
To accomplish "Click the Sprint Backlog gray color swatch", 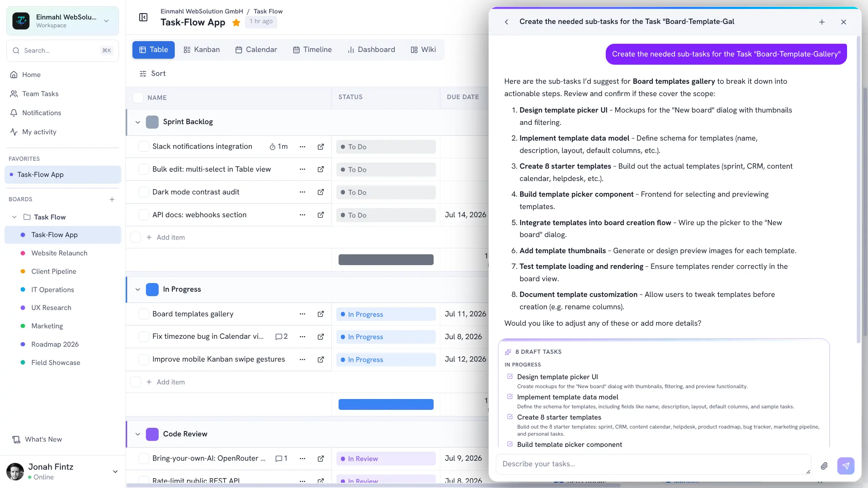I will tap(152, 122).
